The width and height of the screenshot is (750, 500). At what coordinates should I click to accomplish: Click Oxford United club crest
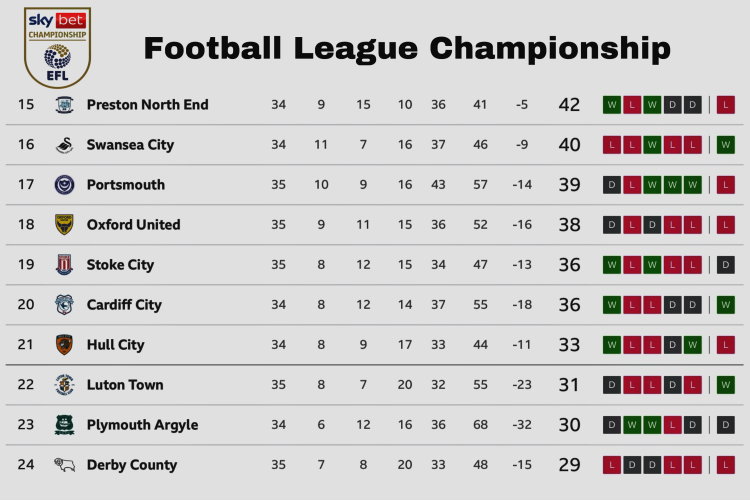coord(65,225)
